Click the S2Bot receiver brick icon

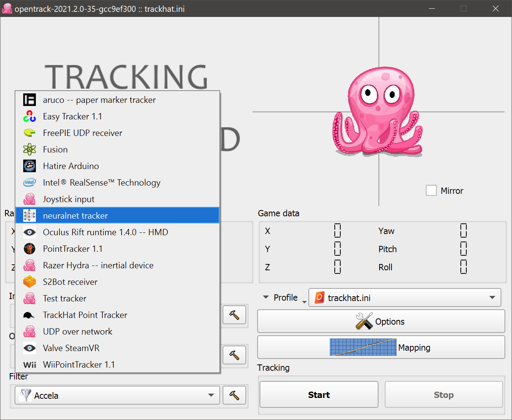tap(30, 282)
